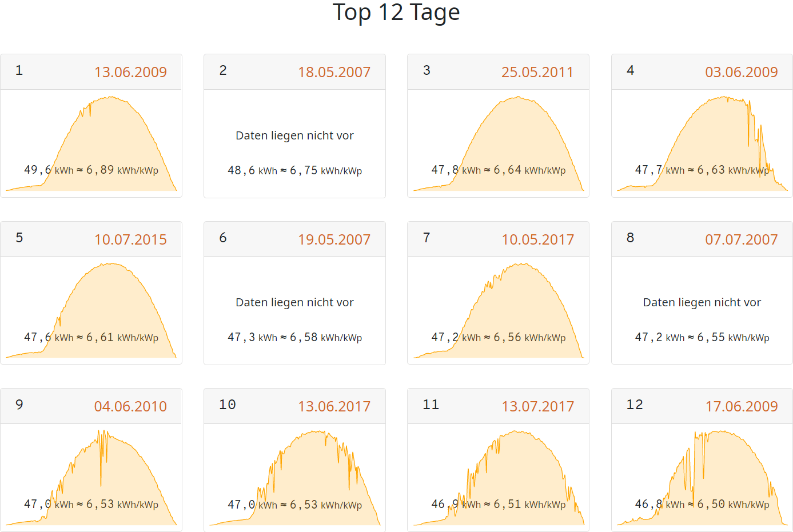This screenshot has height=532, width=793.
Task: Select the rank 5 chart showing 47,6 kWh
Action: (x=91, y=310)
